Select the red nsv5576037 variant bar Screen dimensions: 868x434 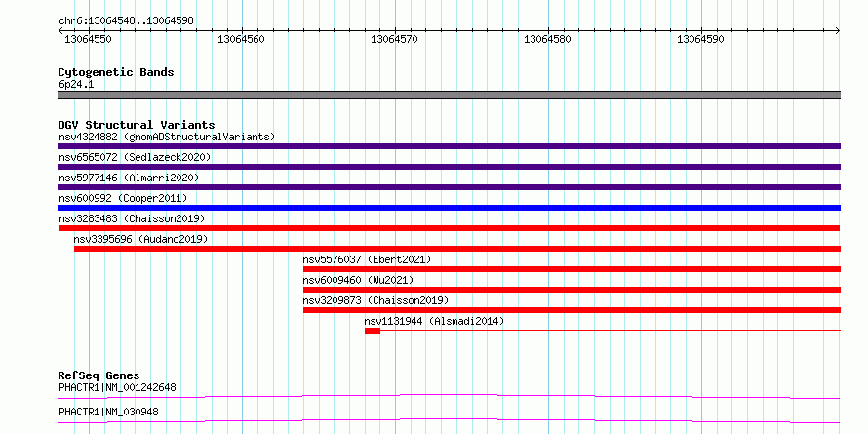point(572,269)
